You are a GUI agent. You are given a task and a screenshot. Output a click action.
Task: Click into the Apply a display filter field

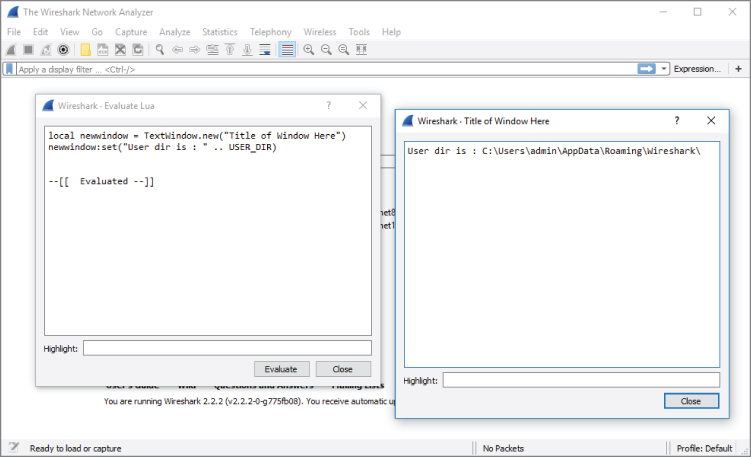tap(327, 69)
